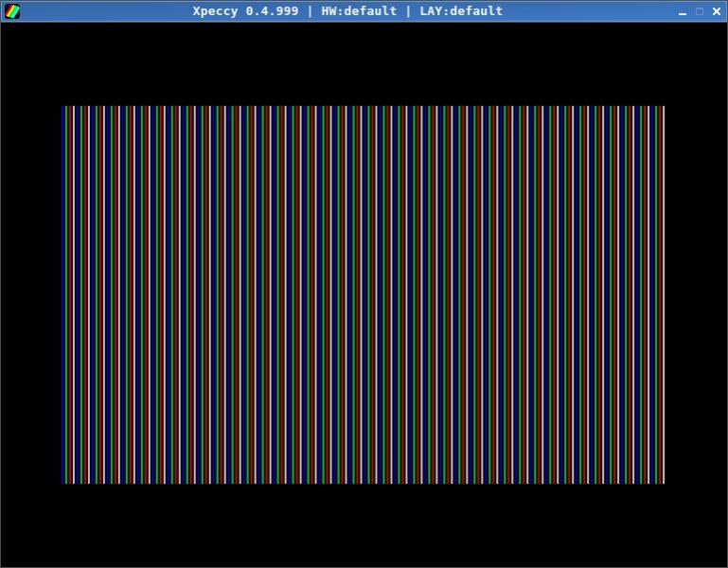The height and width of the screenshot is (568, 728).
Task: Click the black border left of the stripes
Action: pos(30,294)
